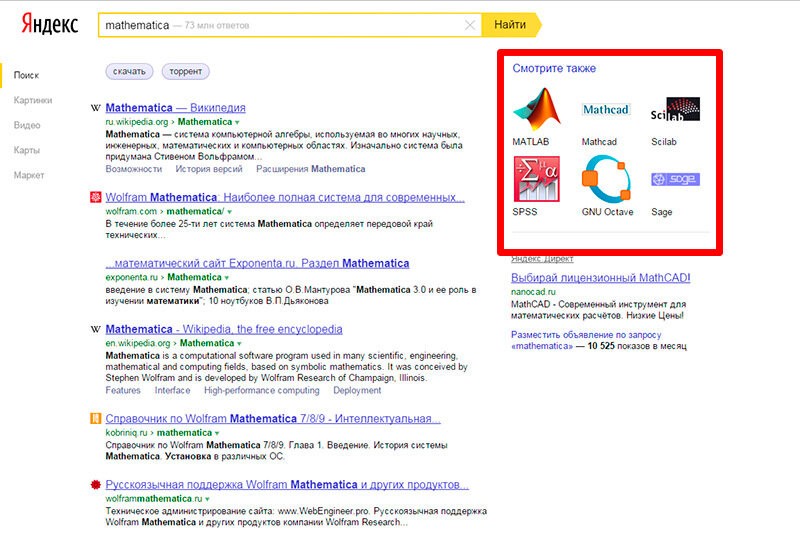Open the Scilab text label
The width and height of the screenshot is (800, 544).
click(664, 142)
